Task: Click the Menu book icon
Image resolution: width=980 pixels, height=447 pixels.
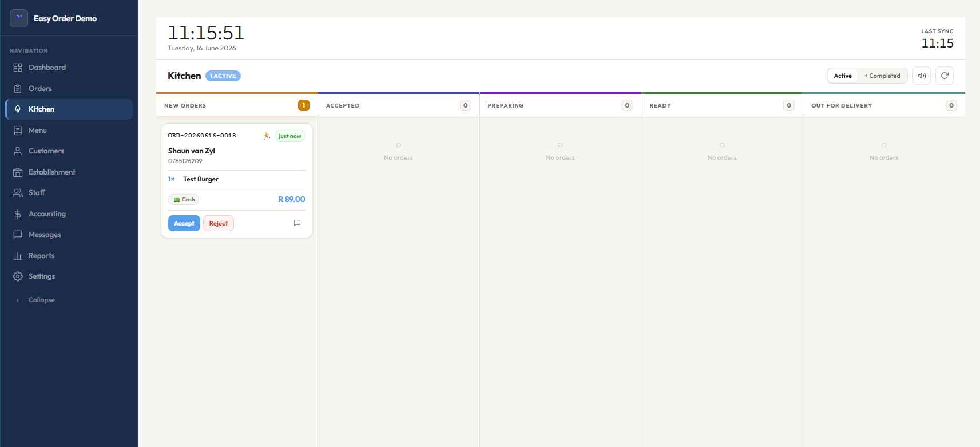Action: coord(18,130)
